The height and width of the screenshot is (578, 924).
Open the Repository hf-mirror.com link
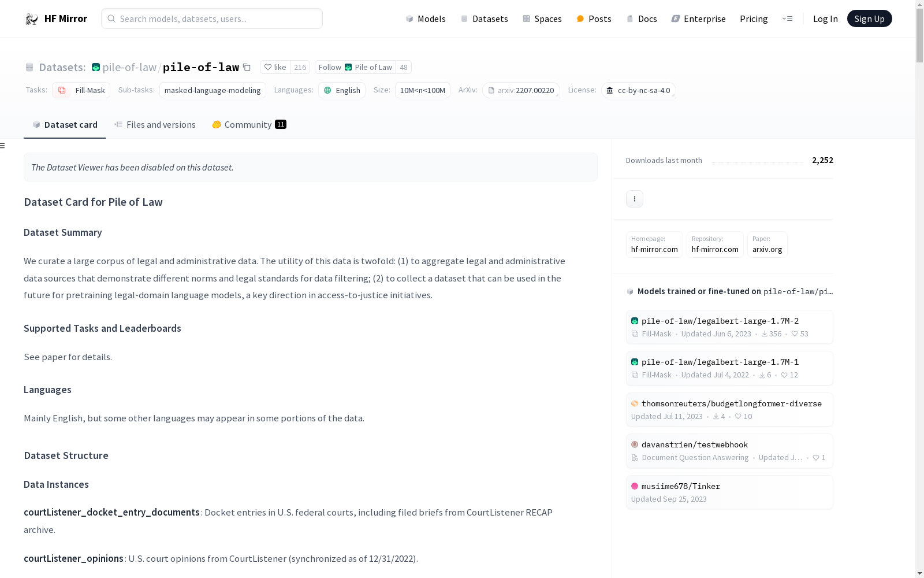click(715, 244)
